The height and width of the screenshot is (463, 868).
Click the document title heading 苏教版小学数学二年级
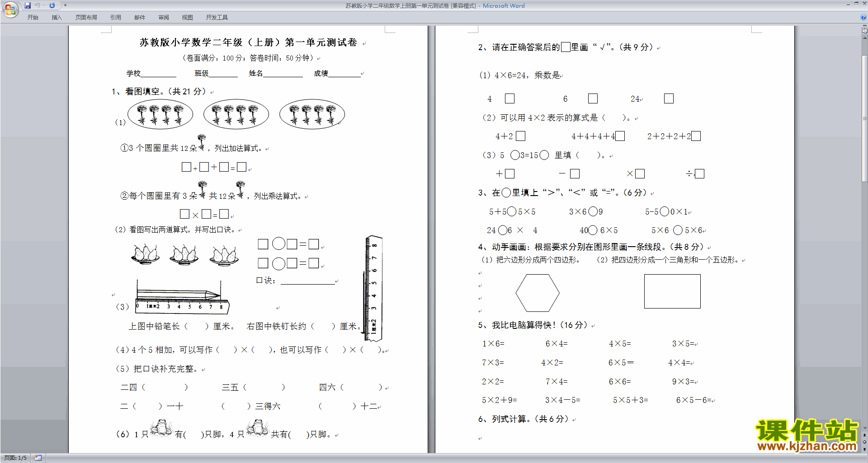pos(248,42)
